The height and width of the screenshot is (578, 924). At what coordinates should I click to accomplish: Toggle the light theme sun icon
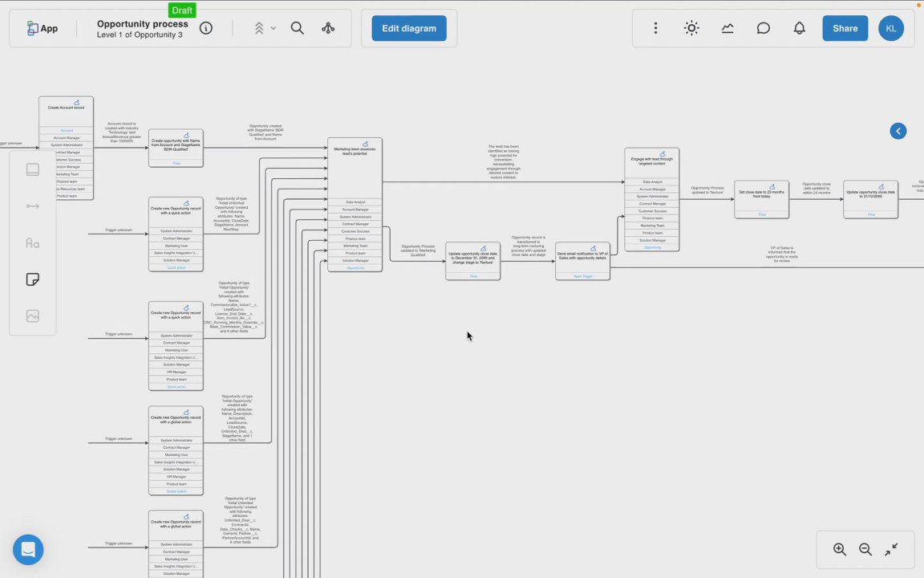pyautogui.click(x=691, y=28)
